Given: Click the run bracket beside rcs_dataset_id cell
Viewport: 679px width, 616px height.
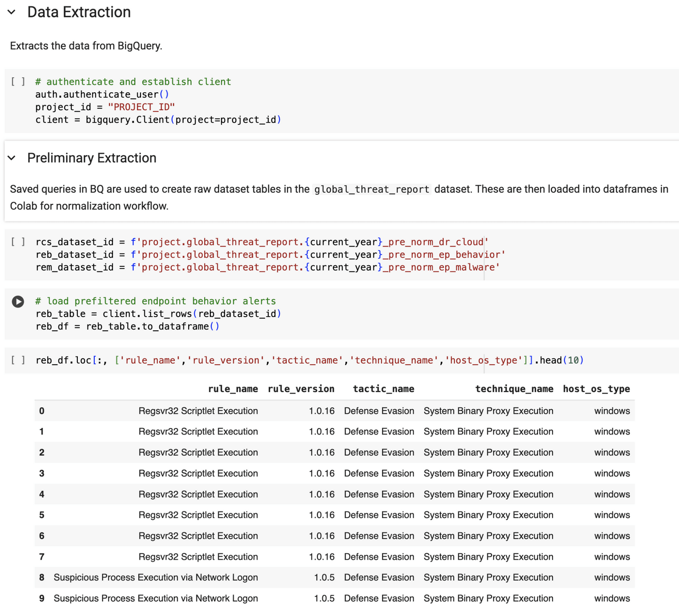Looking at the screenshot, I should [x=18, y=242].
